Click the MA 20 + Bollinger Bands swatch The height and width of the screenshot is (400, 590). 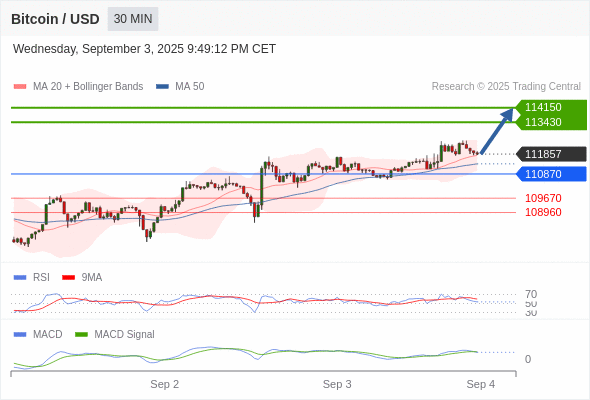[20, 87]
